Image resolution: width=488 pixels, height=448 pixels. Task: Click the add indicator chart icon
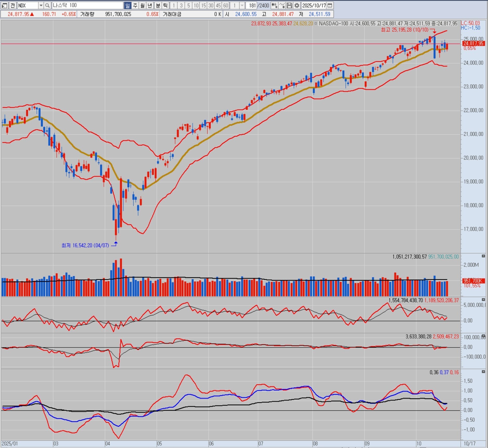282,5
